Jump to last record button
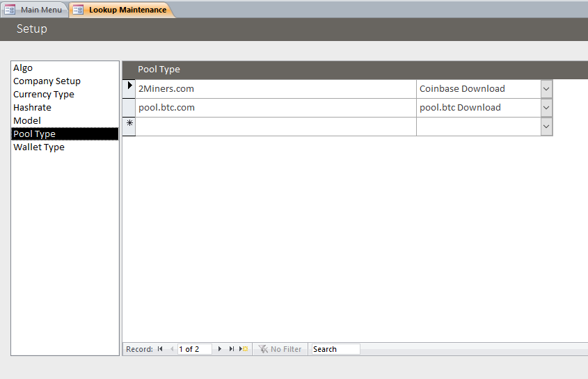588x379 pixels. click(x=232, y=349)
